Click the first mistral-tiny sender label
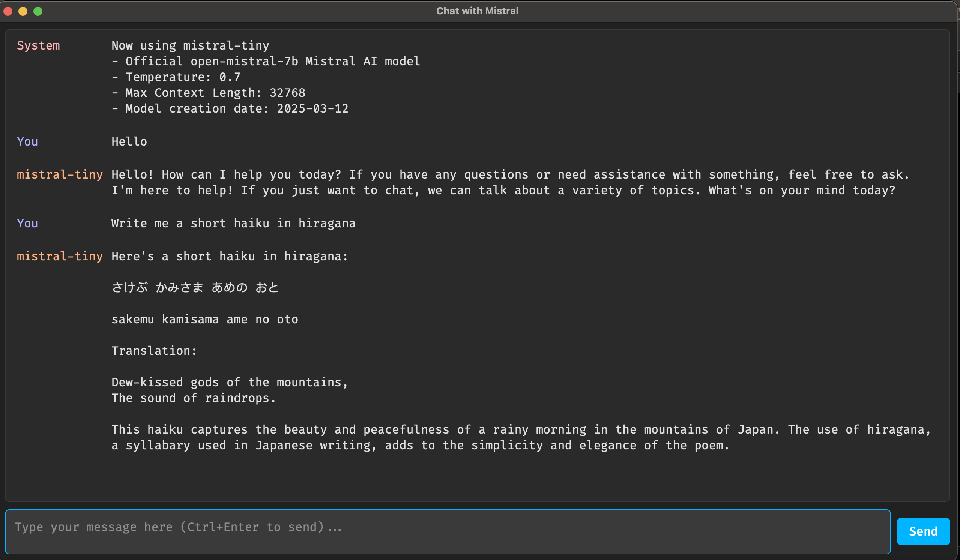Image resolution: width=960 pixels, height=560 pixels. (59, 174)
